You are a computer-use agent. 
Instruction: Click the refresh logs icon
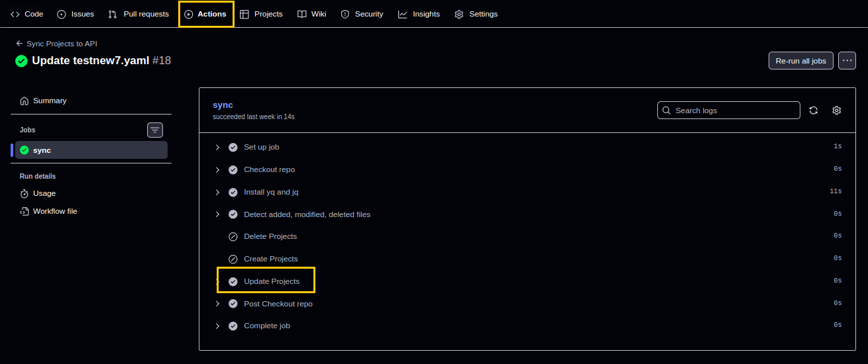[814, 111]
